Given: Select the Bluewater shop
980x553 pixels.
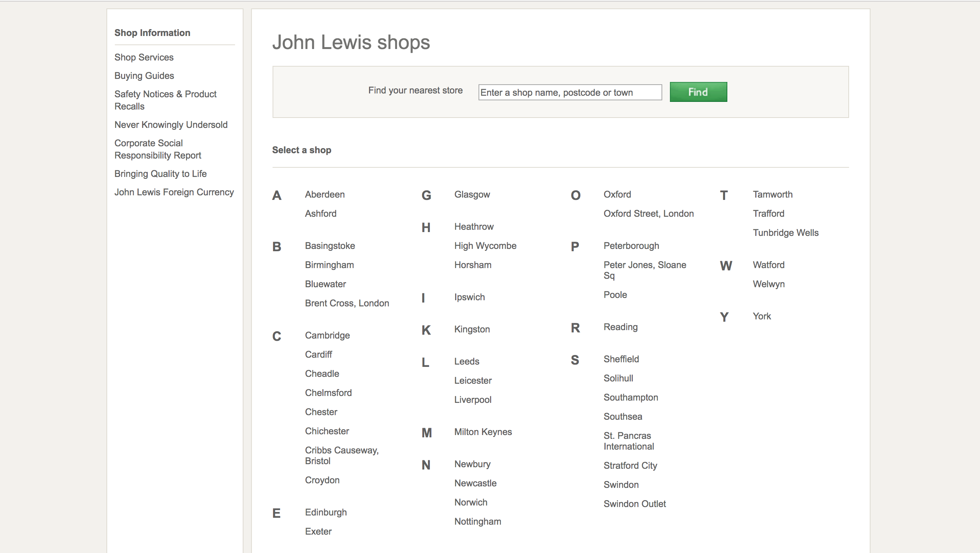Looking at the screenshot, I should pos(325,284).
